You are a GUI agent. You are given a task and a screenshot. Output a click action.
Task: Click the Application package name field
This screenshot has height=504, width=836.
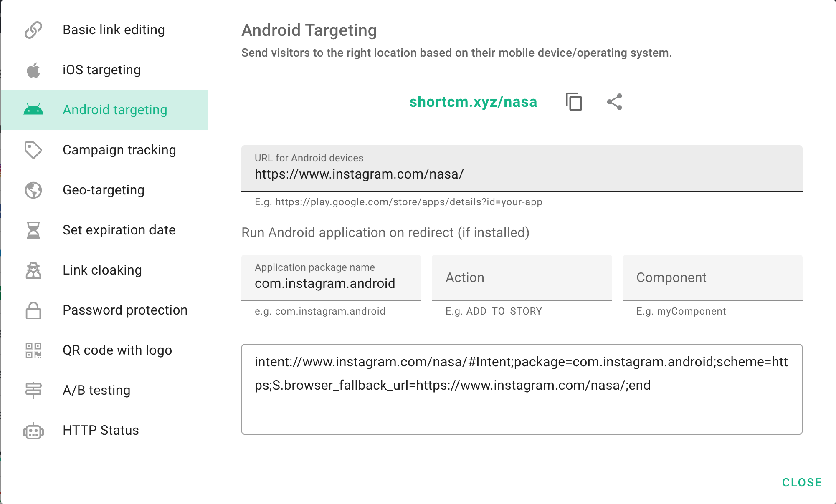(331, 278)
